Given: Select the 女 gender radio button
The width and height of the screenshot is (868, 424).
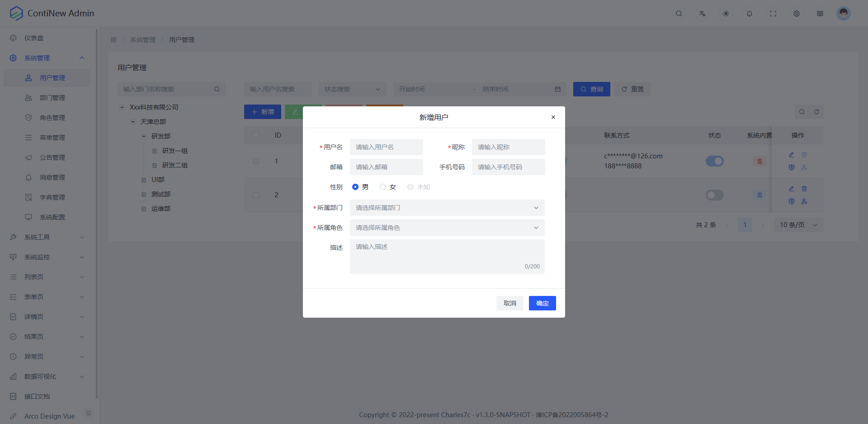Looking at the screenshot, I should pos(383,186).
